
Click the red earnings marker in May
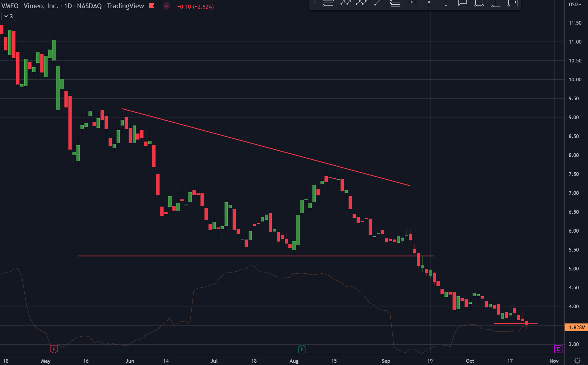point(54,349)
